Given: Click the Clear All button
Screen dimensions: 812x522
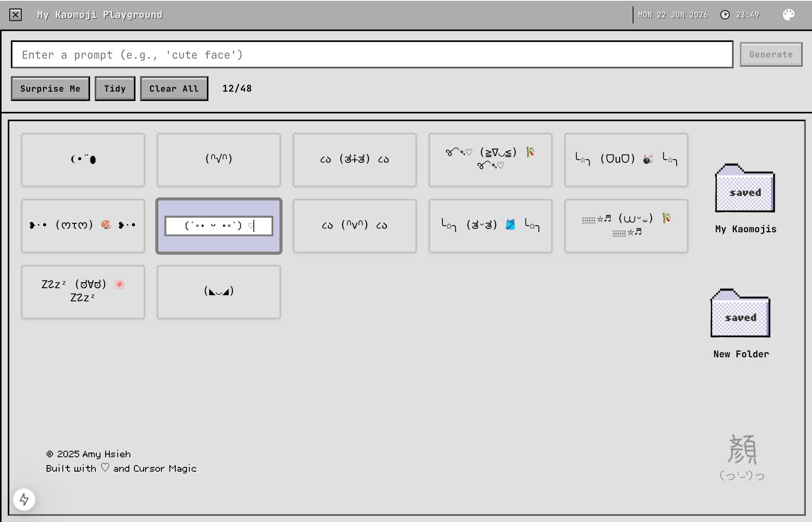Looking at the screenshot, I should tap(174, 89).
